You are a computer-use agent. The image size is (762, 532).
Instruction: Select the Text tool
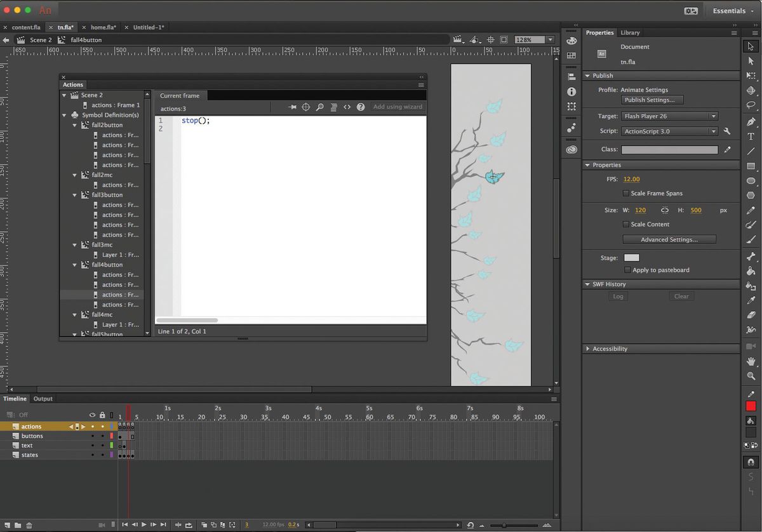coord(751,135)
